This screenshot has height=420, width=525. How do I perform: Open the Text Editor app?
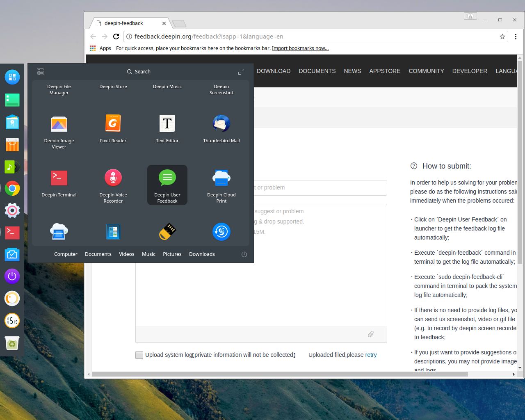(x=167, y=129)
